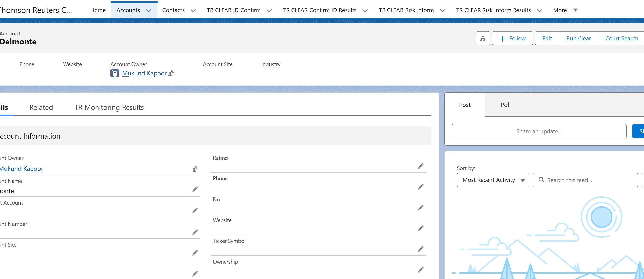Click the Phone label in header
This screenshot has width=644, height=279.
[x=27, y=64]
